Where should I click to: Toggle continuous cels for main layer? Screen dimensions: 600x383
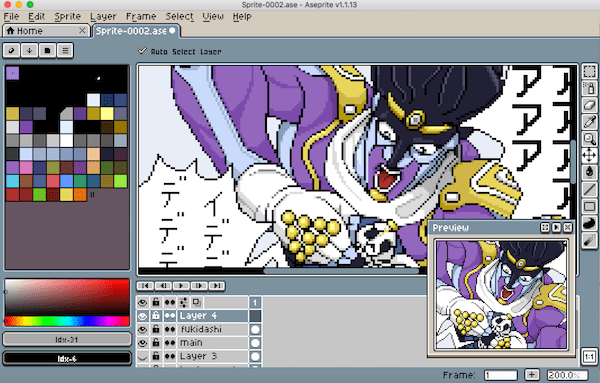(170, 343)
